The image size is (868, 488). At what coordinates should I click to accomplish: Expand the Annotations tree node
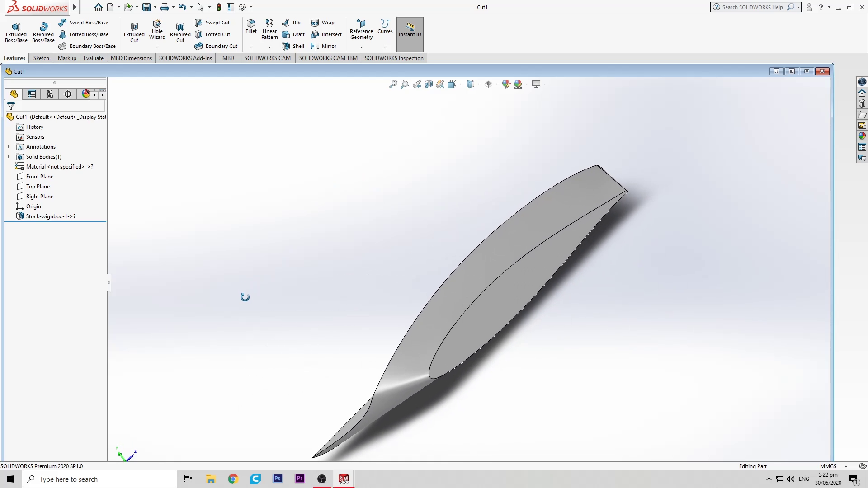coord(9,146)
